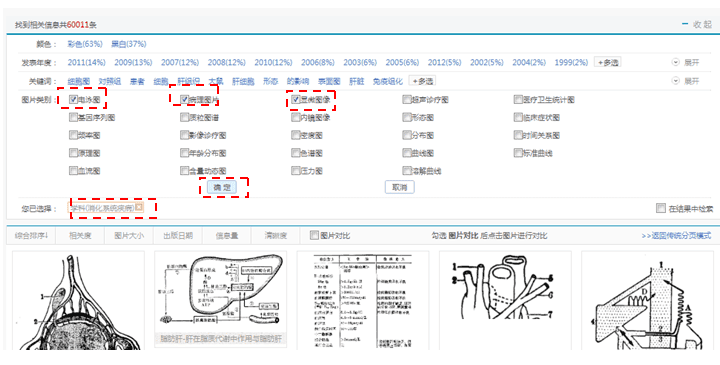Check the 基因序列图 checkbox

73,117
